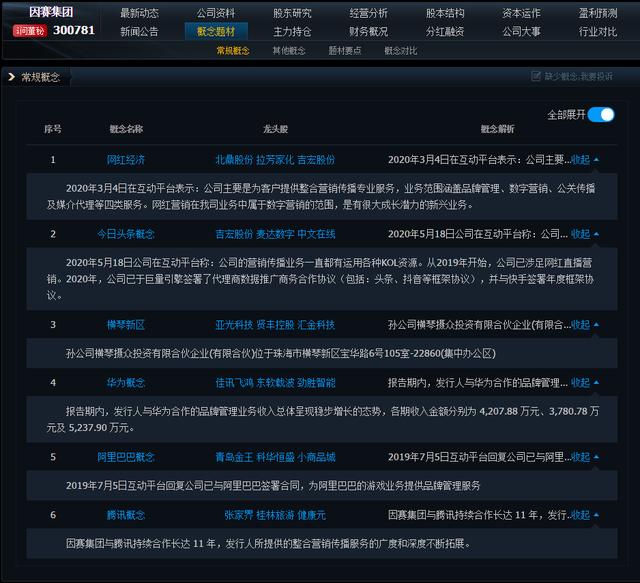The width and height of the screenshot is (640, 583).
Task: Open leading stock 青岛金王
Action: pos(234,457)
